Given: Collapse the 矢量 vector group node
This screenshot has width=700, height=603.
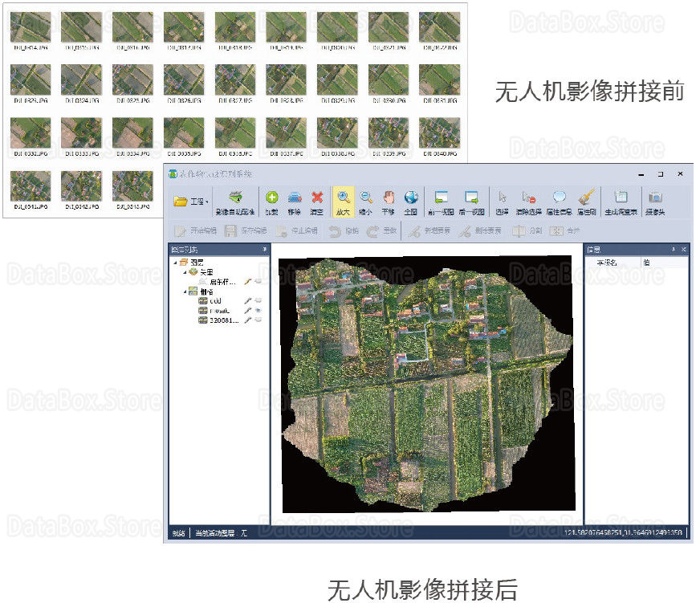Looking at the screenshot, I should click(185, 272).
